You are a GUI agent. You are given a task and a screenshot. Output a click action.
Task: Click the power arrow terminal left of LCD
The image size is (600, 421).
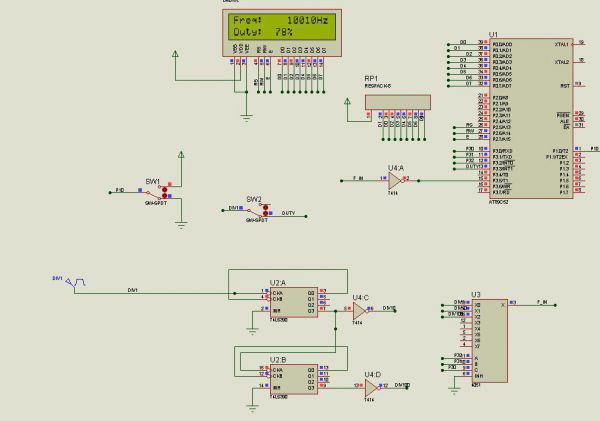(176, 52)
